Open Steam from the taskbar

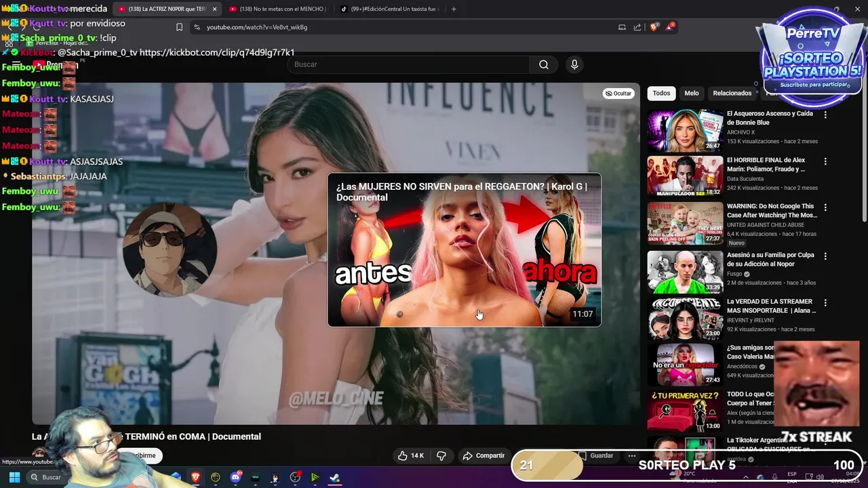tap(334, 477)
